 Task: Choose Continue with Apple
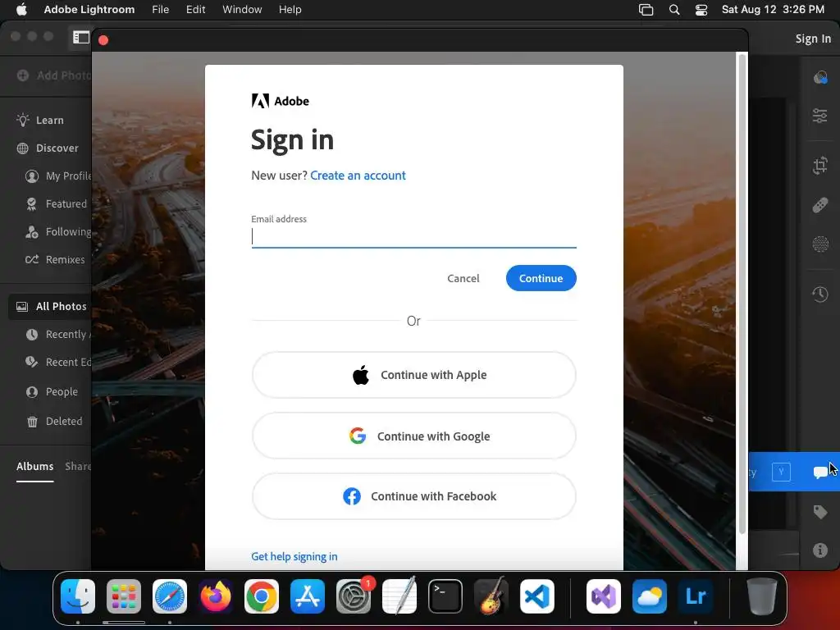point(413,375)
